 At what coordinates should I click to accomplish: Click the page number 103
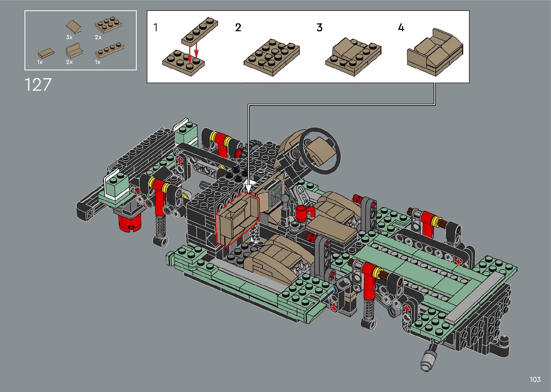(535, 379)
